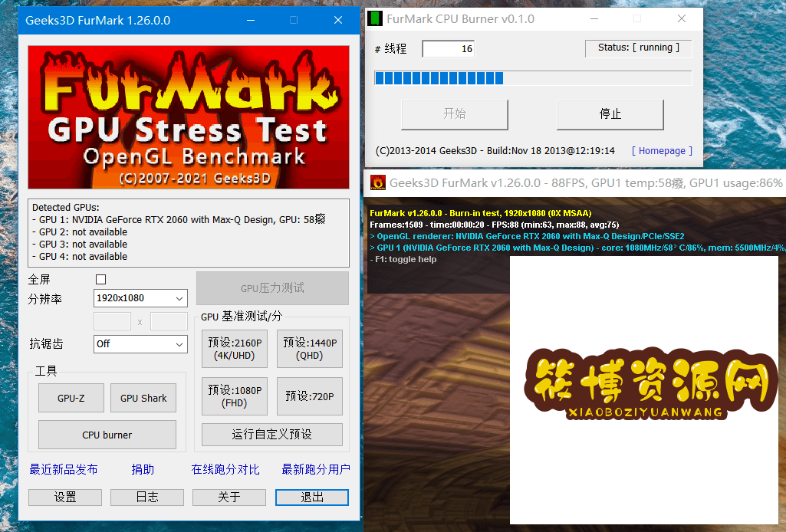Minimize the FurMark CPU Burner window
The height and width of the screenshot is (532, 786).
point(594,19)
